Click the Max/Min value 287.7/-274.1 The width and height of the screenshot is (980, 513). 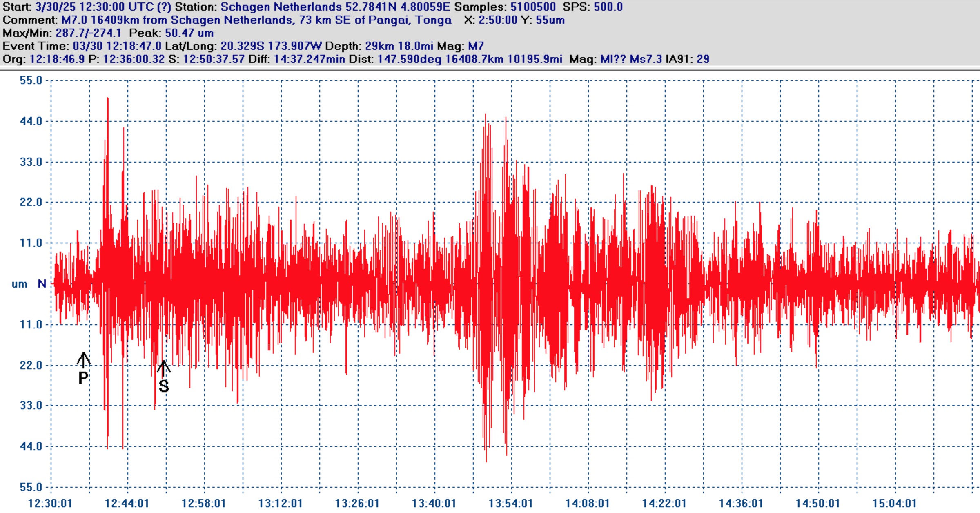88,33
